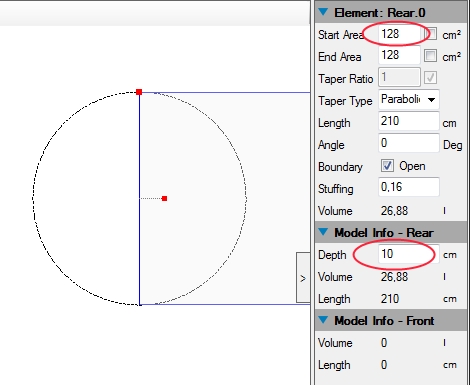Click the Model Info Front Length value 0
Viewport: 470px width, 385px height.
click(x=384, y=365)
